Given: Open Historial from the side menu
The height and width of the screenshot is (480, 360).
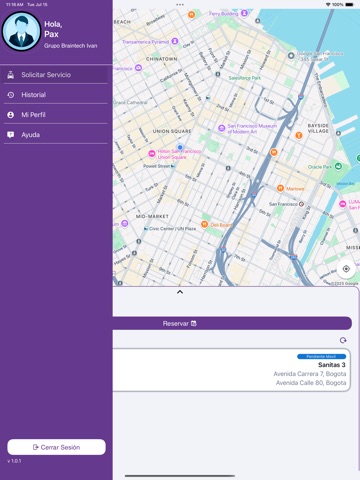Looking at the screenshot, I should click(55, 95).
